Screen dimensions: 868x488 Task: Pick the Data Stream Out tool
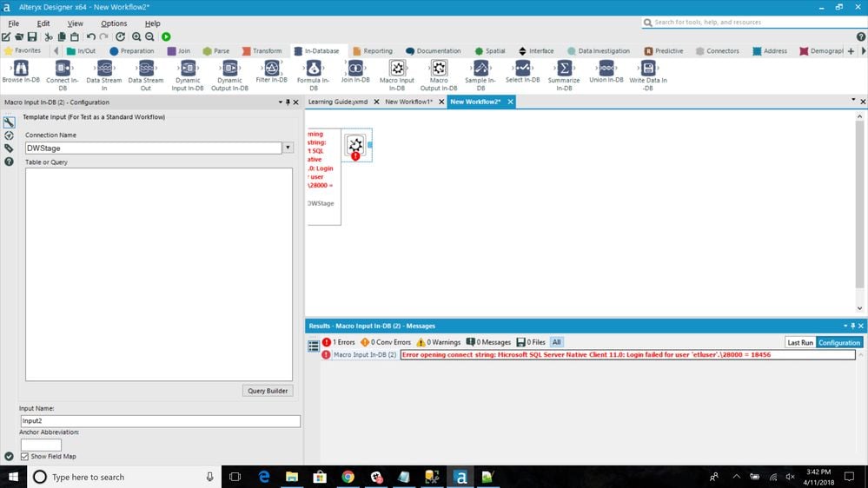coord(146,76)
